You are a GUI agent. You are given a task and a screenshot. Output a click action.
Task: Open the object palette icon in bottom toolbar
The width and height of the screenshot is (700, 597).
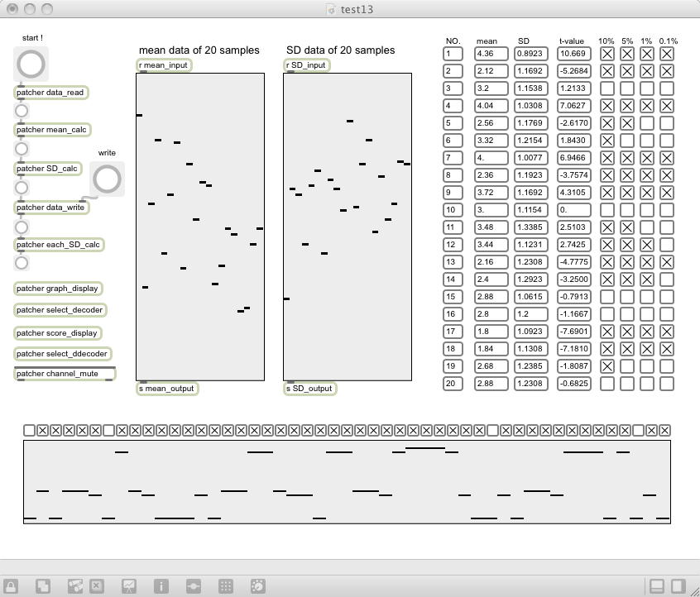click(75, 586)
